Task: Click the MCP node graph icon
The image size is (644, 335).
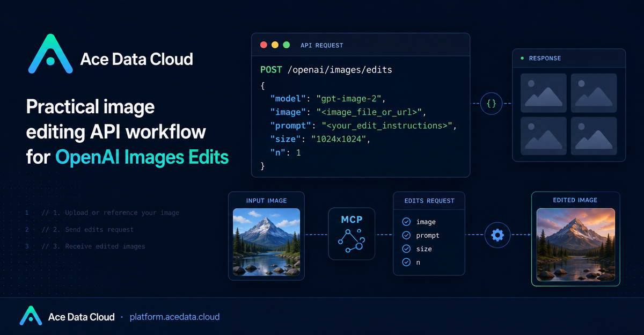Action: pos(352,242)
